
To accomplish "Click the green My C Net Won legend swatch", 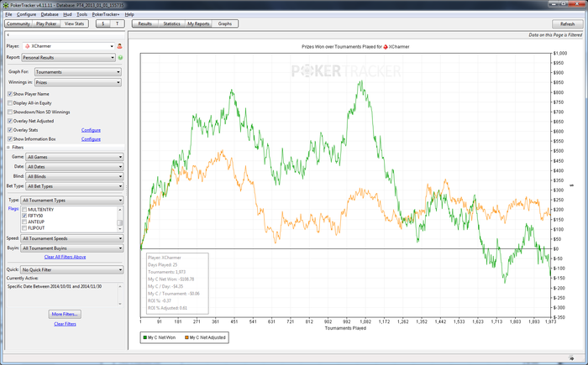I will pos(144,337).
